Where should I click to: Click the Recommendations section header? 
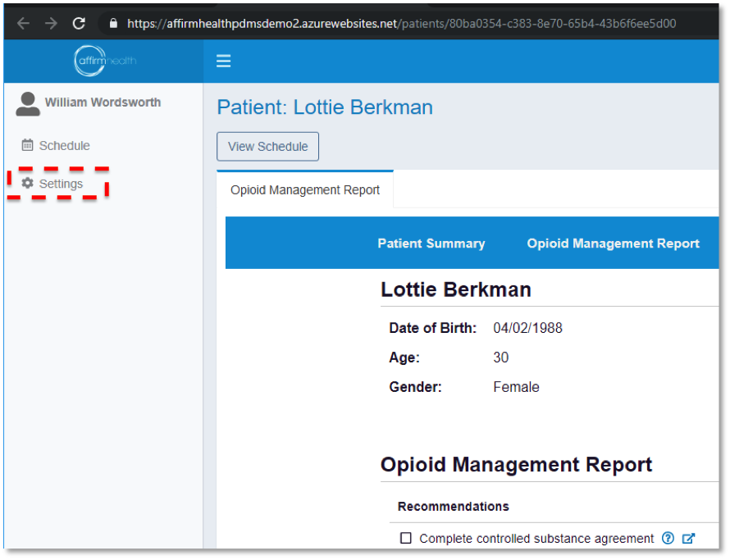point(453,506)
